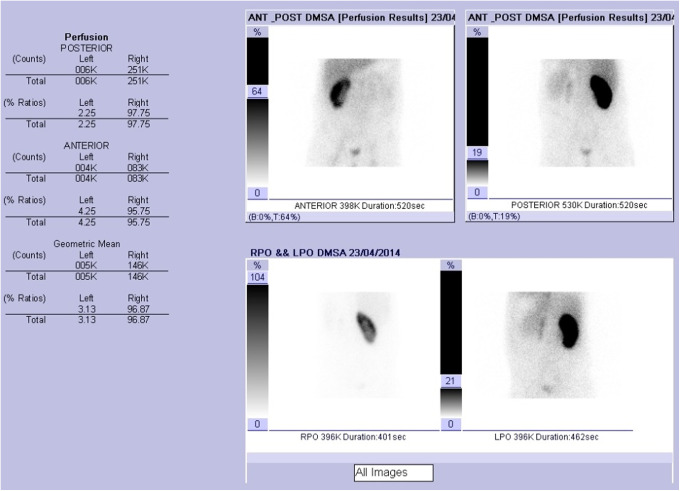Click the bold Perfusion heading

point(86,37)
